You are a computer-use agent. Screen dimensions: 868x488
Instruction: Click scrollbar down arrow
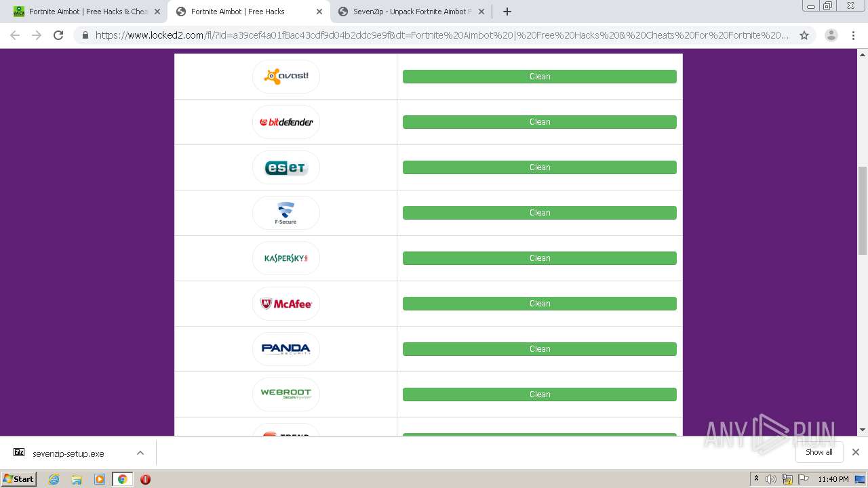pyautogui.click(x=862, y=430)
